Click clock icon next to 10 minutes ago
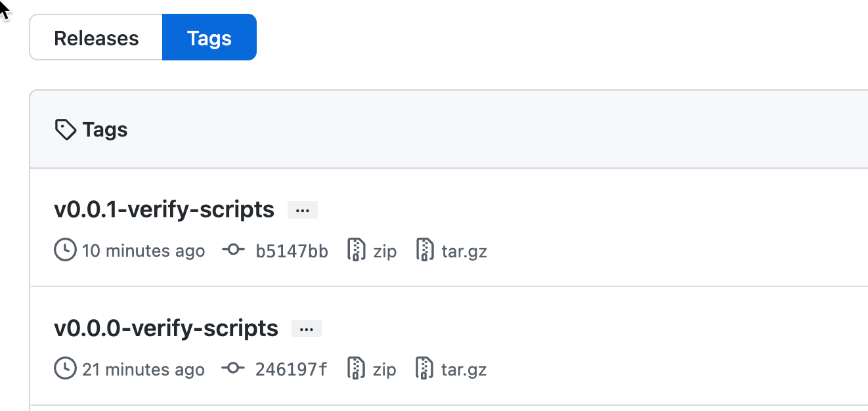868x411 pixels. [x=65, y=250]
